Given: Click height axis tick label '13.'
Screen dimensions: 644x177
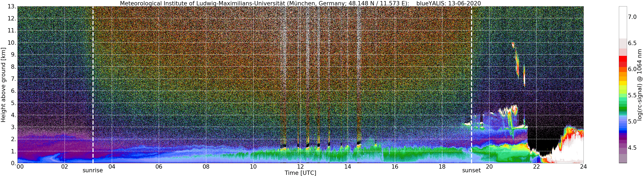Looking at the screenshot, I should pyautogui.click(x=12, y=6).
